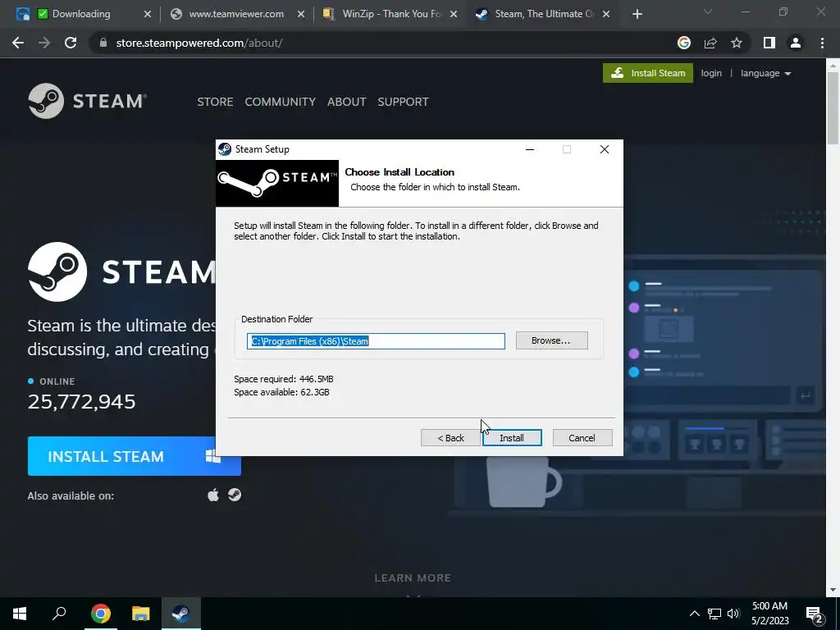Click the Steam Setup taskbar icon
Image resolution: width=840 pixels, height=630 pixels.
coord(181,614)
